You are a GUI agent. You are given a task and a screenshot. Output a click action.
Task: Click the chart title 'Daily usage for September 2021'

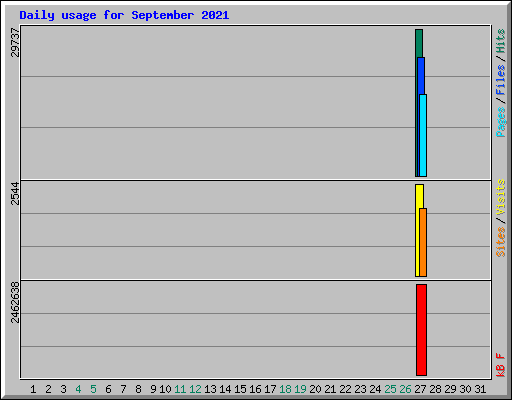124,15
